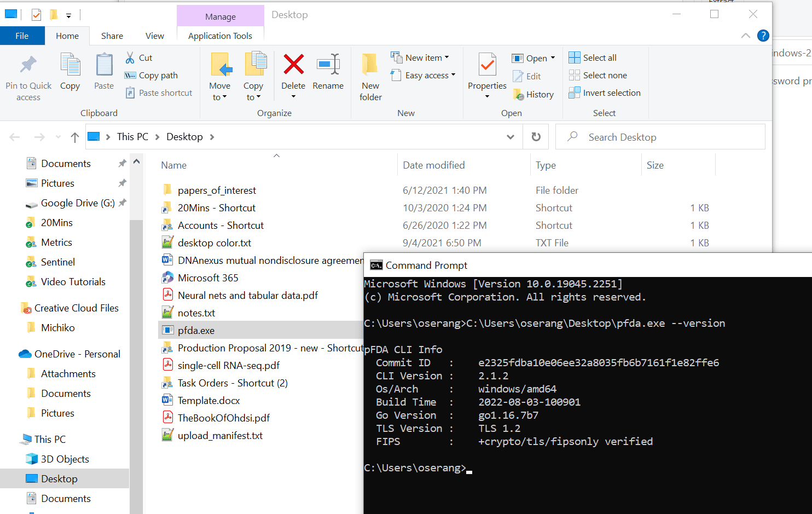Screen dimensions: 812x514
Task: Click the Cut scissors icon
Action: 130,57
